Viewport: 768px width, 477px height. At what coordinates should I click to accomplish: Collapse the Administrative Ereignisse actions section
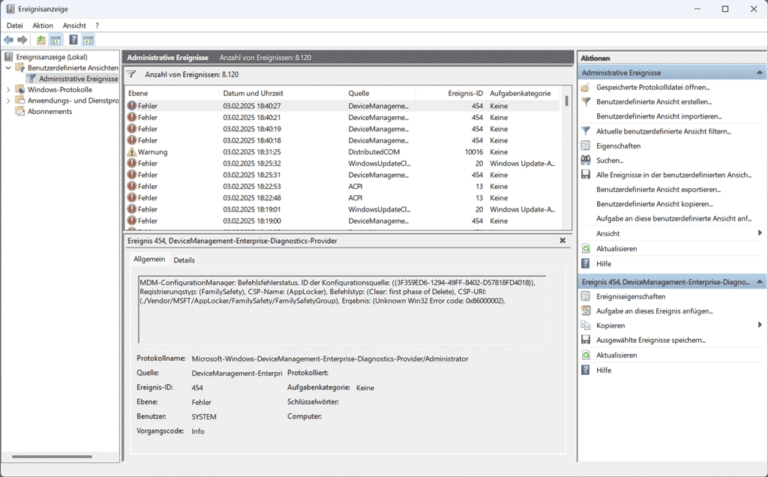(x=759, y=72)
